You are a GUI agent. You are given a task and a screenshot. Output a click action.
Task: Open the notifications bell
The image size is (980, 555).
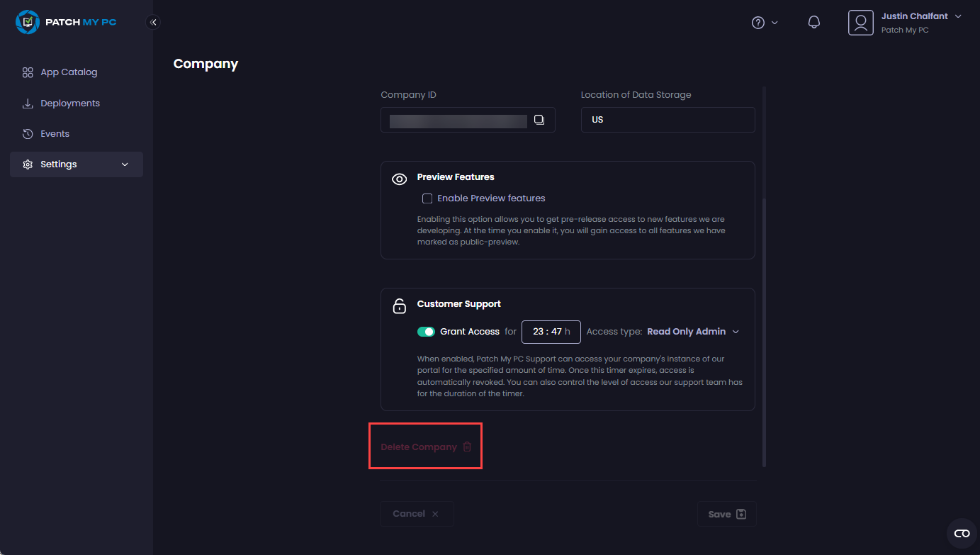click(814, 23)
